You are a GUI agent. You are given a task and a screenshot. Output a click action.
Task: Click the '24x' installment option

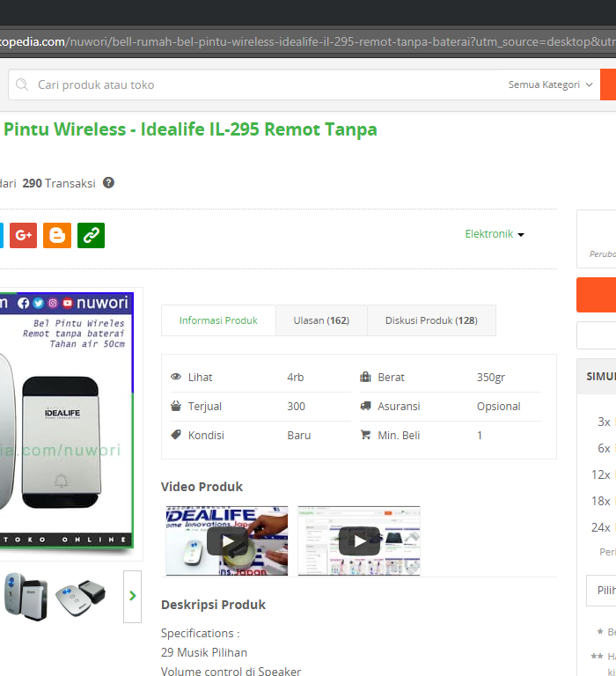click(601, 527)
